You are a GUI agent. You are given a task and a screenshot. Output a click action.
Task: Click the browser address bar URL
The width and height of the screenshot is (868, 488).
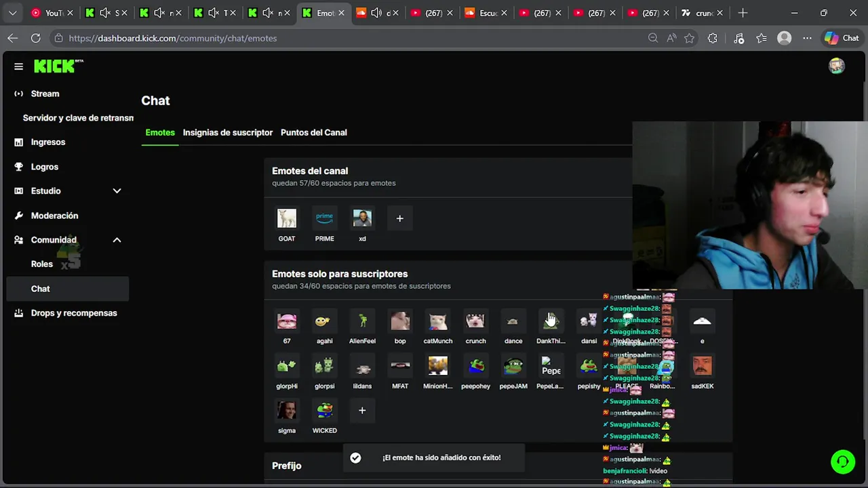(173, 38)
